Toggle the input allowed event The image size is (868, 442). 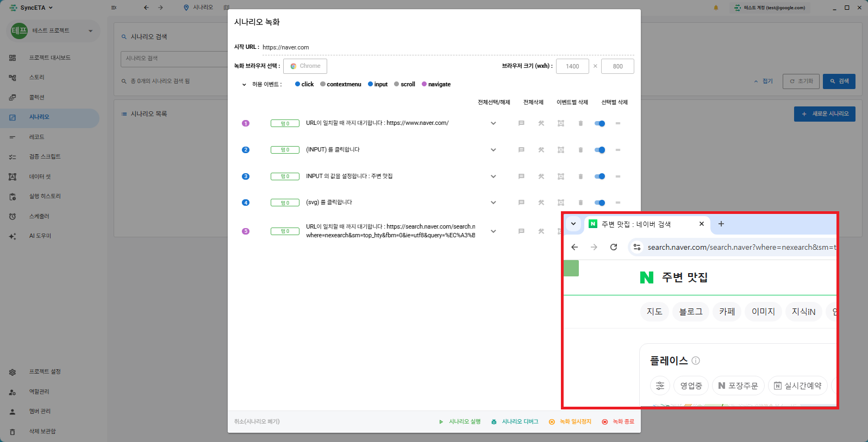(378, 84)
